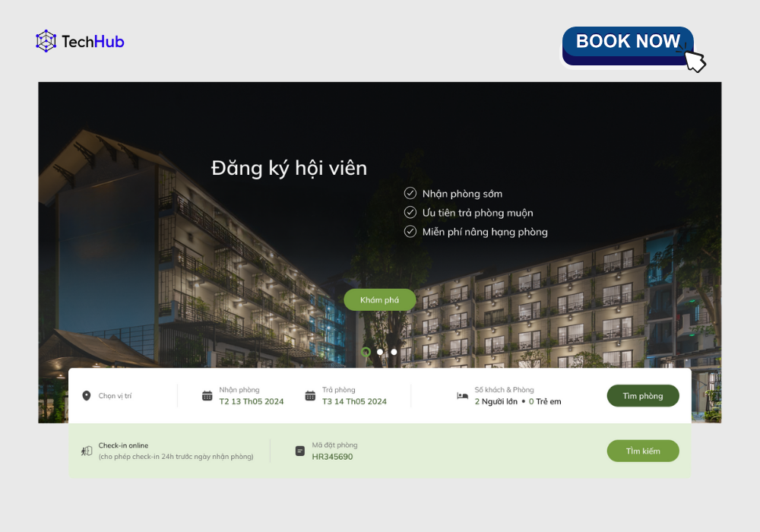This screenshot has height=532, width=760.
Task: Click the location pin icon
Action: click(87, 396)
